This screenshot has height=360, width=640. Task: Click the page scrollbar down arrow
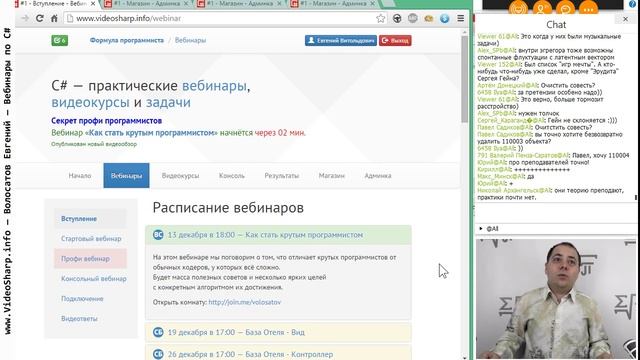pos(464,357)
